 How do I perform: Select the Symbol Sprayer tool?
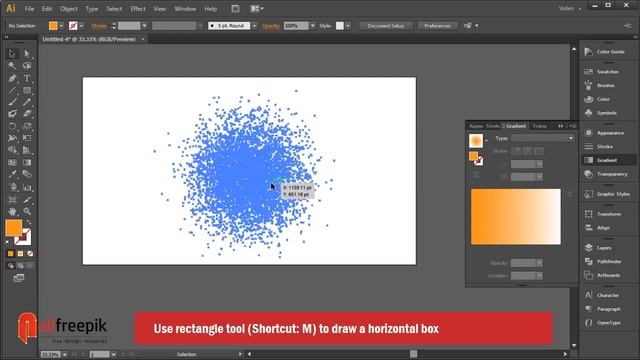(x=12, y=187)
